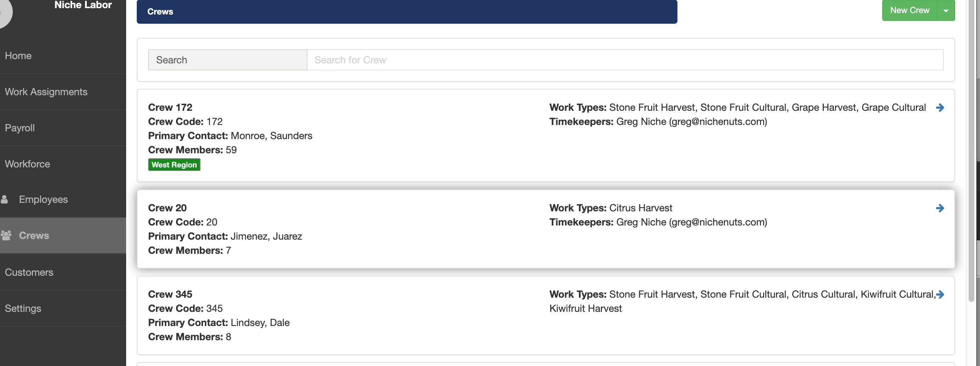Image resolution: width=980 pixels, height=366 pixels.
Task: Open the Workforce section
Action: pyautogui.click(x=27, y=164)
